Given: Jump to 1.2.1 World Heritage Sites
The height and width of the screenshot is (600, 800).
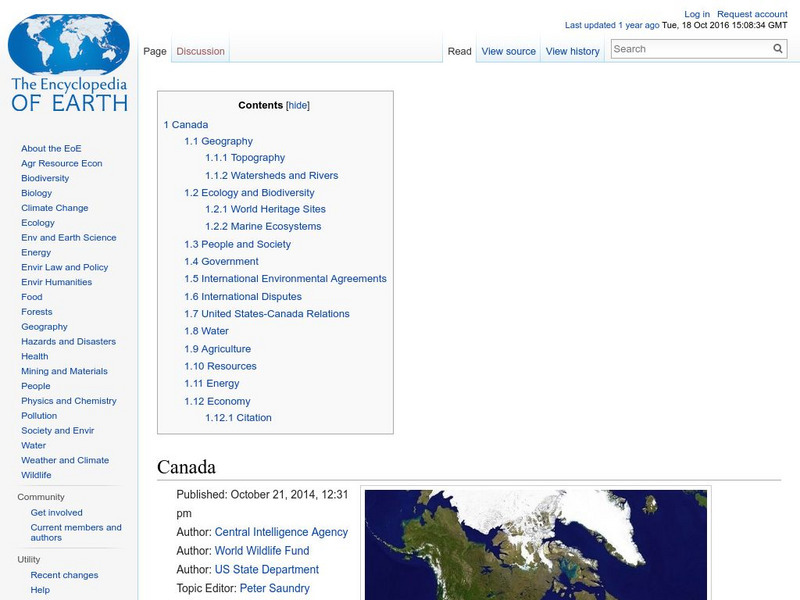Looking at the screenshot, I should pos(265,209).
